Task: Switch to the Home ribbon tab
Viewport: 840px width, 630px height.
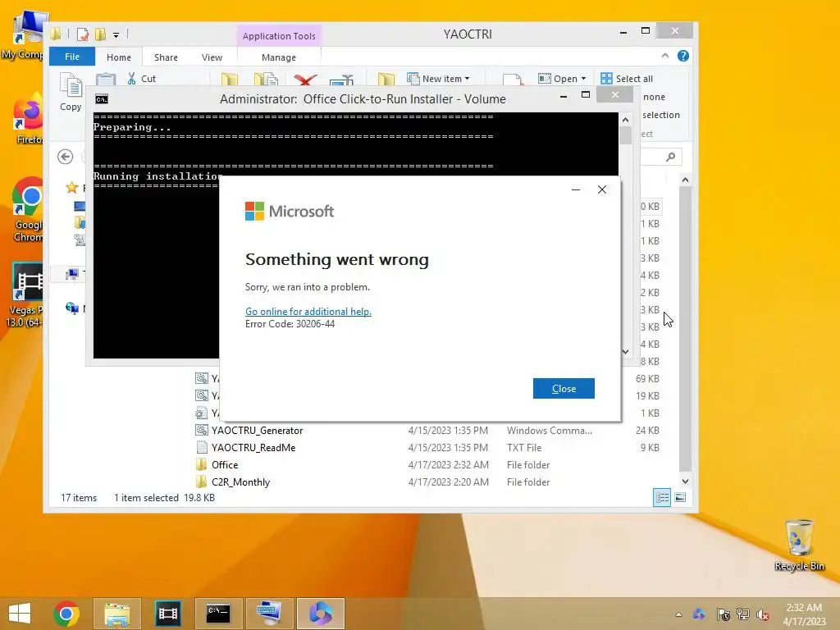Action: pyautogui.click(x=118, y=57)
